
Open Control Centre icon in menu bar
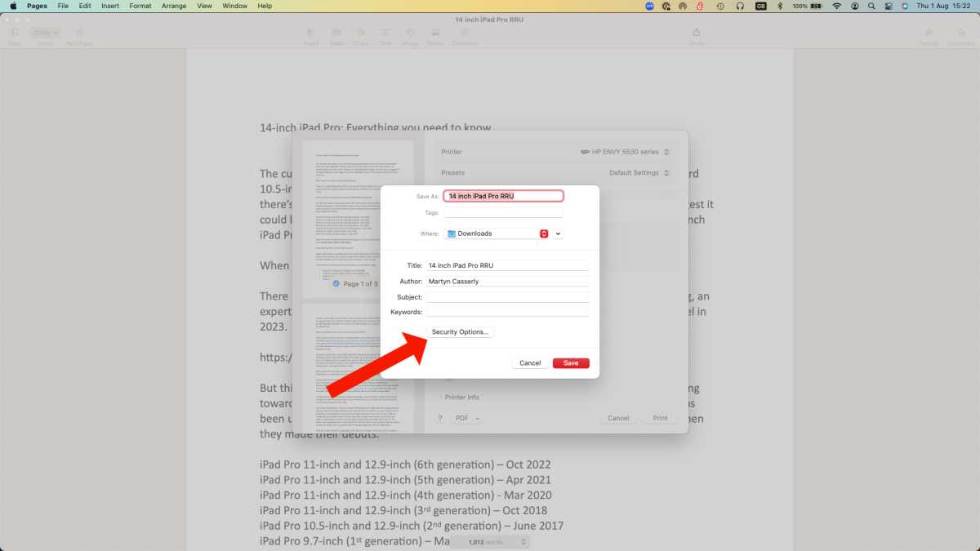[x=888, y=6]
